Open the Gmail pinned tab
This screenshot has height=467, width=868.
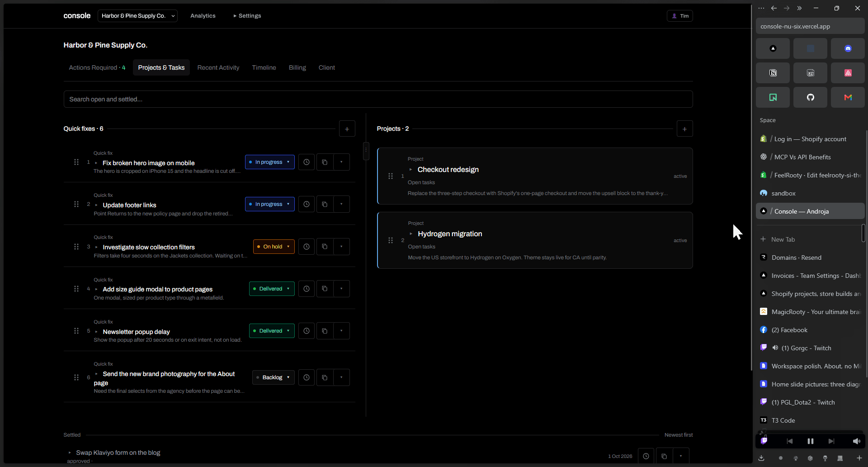point(848,97)
